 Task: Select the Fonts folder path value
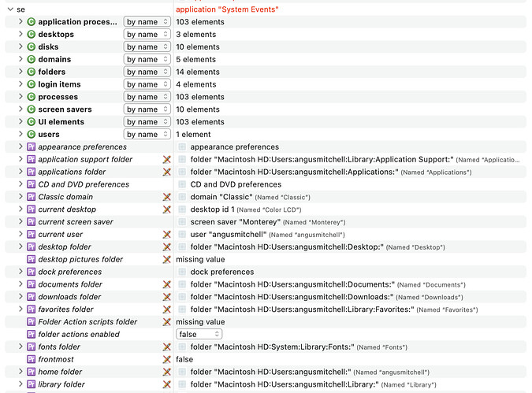point(273,347)
